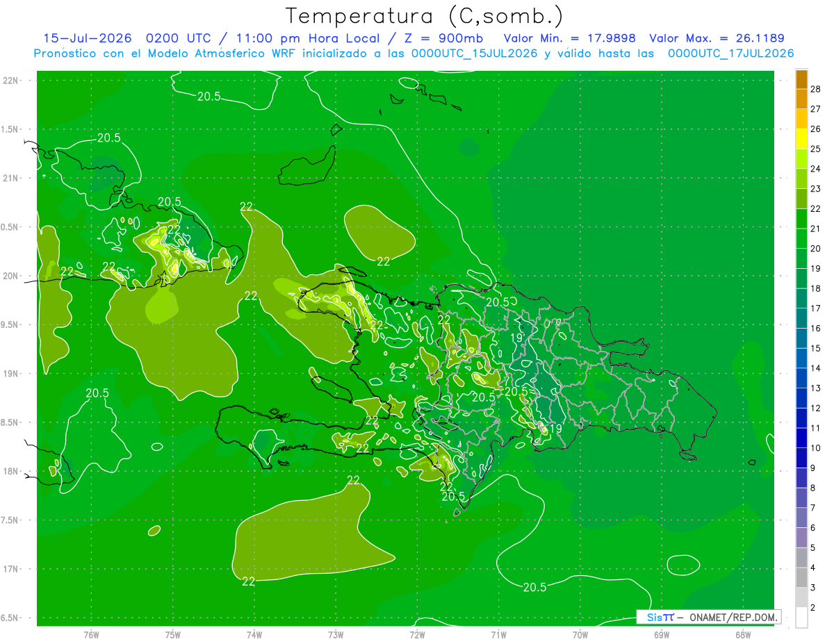Click the 22N latitude axis label

coord(10,80)
